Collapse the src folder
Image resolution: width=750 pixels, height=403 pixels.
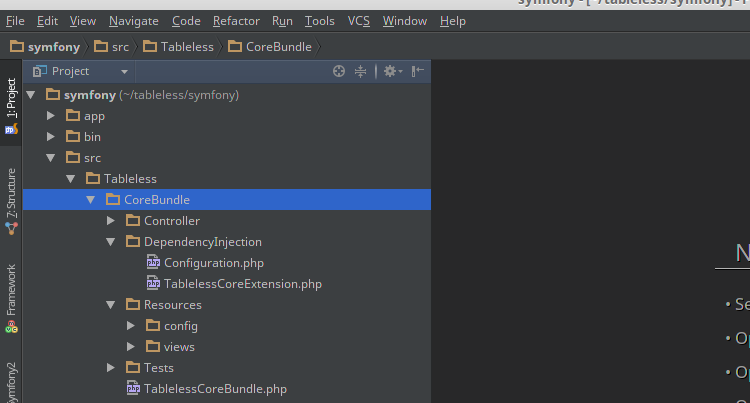tap(51, 158)
